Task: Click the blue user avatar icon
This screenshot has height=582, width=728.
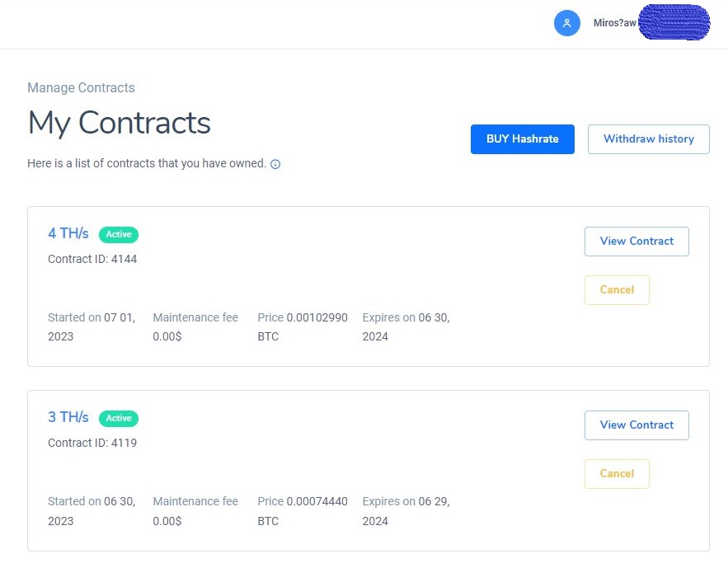Action: pos(567,23)
